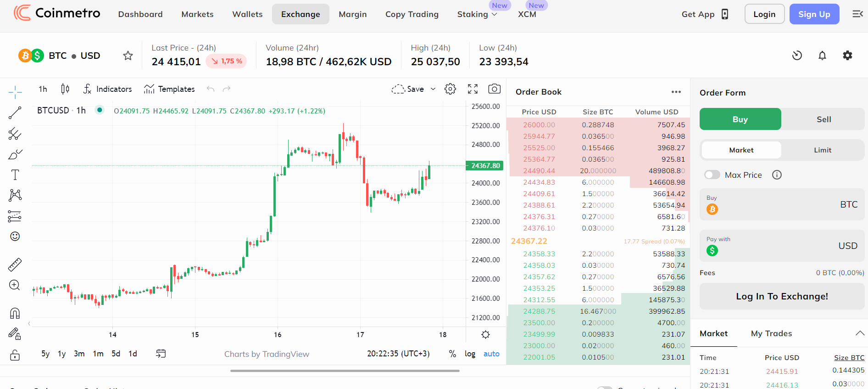This screenshot has width=868, height=389.
Task: Click Log In To Exchange button
Action: click(782, 296)
